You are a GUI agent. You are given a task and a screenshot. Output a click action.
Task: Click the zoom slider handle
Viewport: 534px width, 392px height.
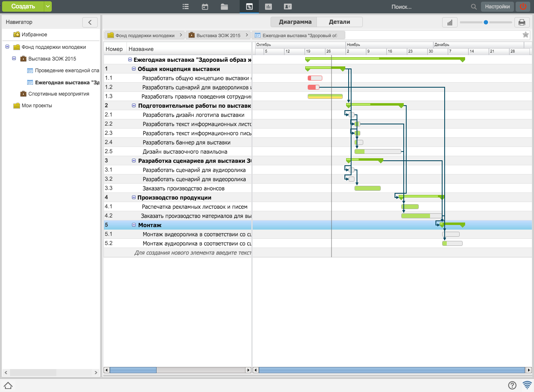(486, 23)
